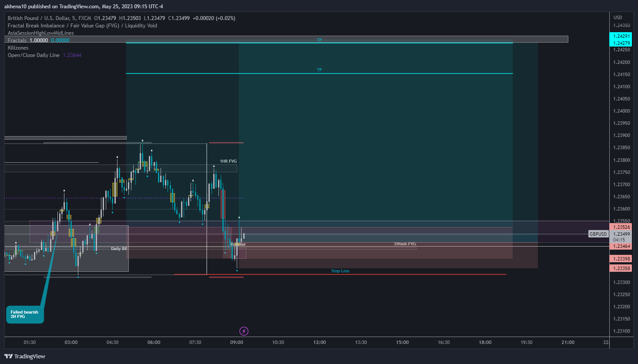
Task: Select the lower TP line label
Action: click(x=319, y=70)
